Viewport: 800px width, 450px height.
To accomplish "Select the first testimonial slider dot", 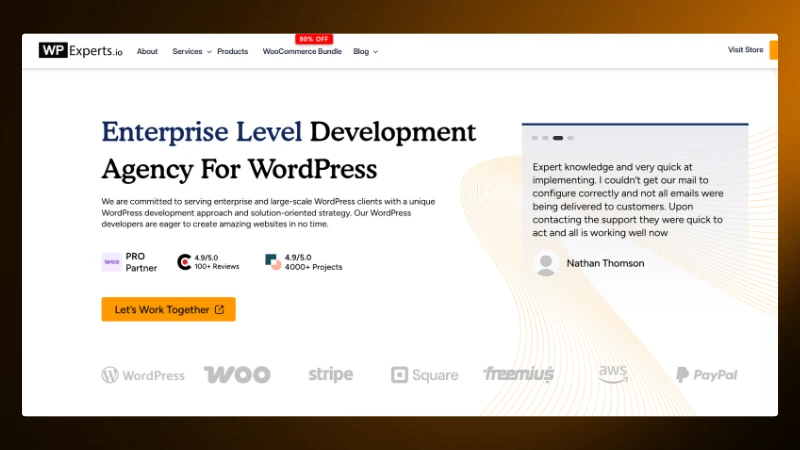I will tap(535, 138).
